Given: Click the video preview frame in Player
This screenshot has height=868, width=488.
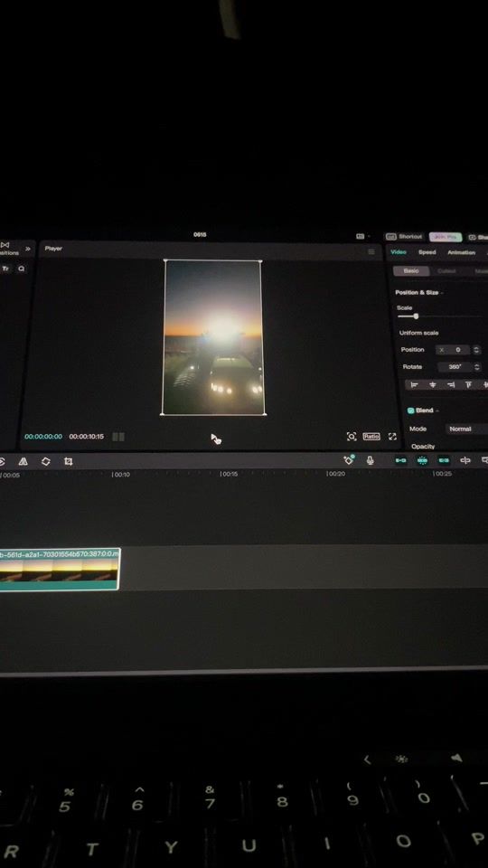Looking at the screenshot, I should pyautogui.click(x=213, y=337).
